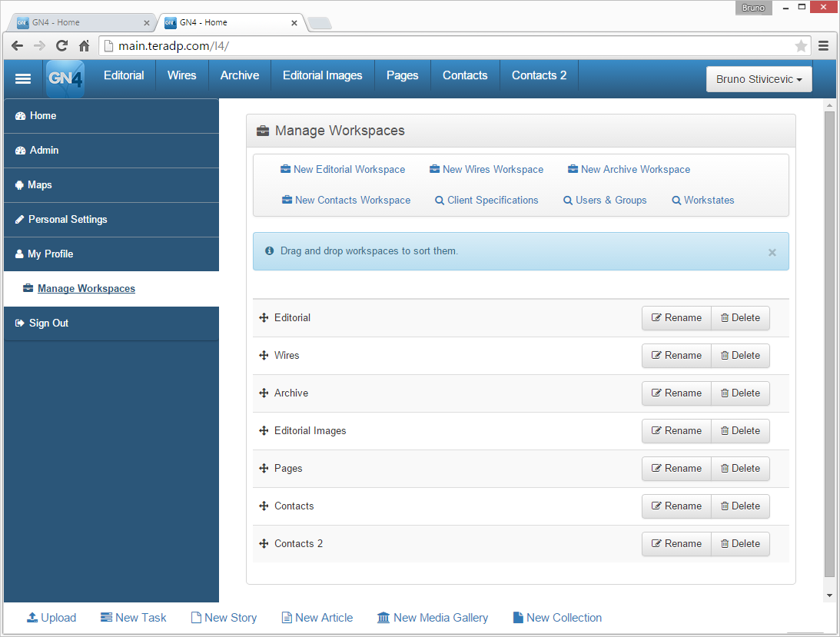Open Client Specifications link
The width and height of the screenshot is (840, 637).
[x=486, y=201]
